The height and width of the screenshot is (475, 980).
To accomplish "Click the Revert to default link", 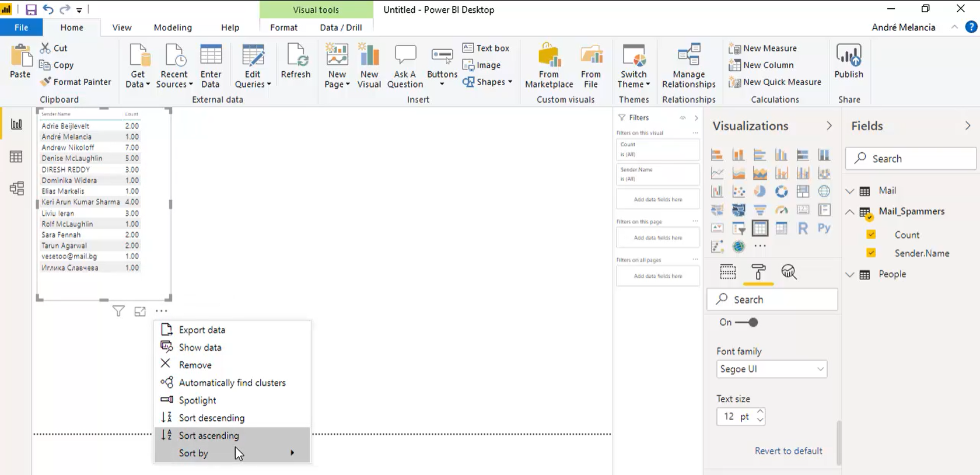I will pyautogui.click(x=788, y=450).
